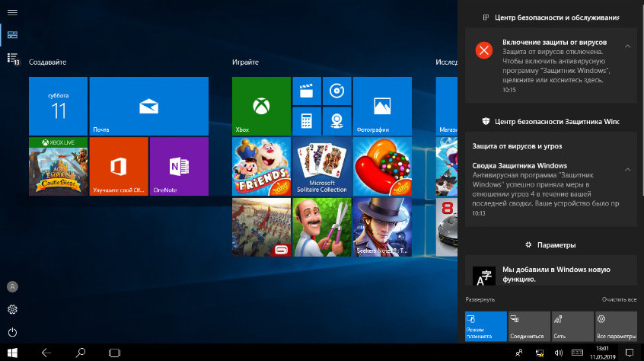Launch Candy Crush Saga tile
Screen dimensions: 644x361
(382, 166)
